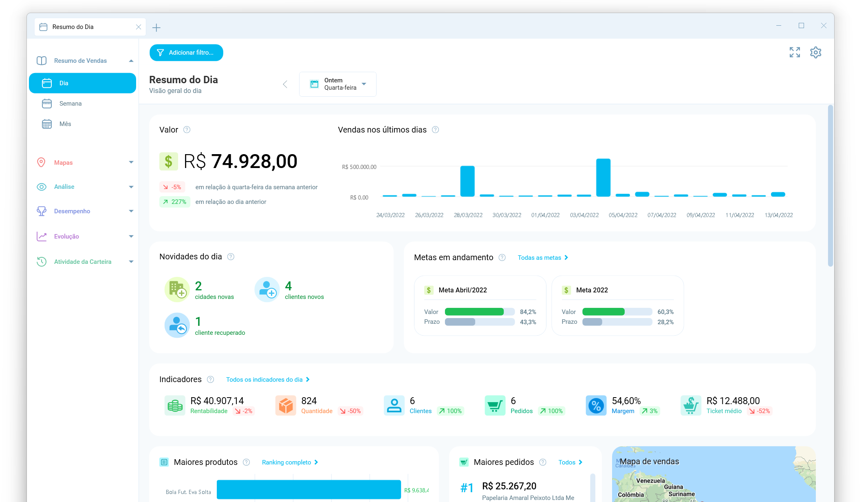Click help icon beside Maiores pedidos
The width and height of the screenshot is (868, 502).
tap(543, 462)
